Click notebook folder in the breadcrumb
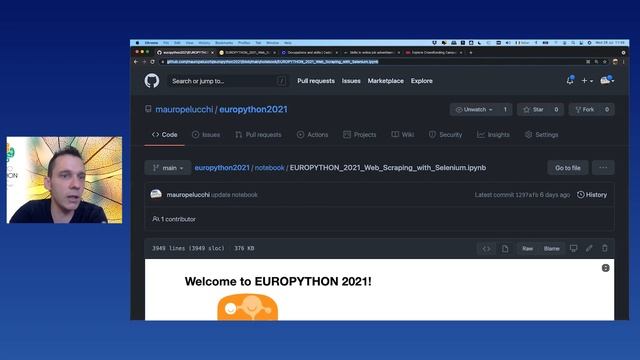The image size is (640, 360). tap(269, 168)
